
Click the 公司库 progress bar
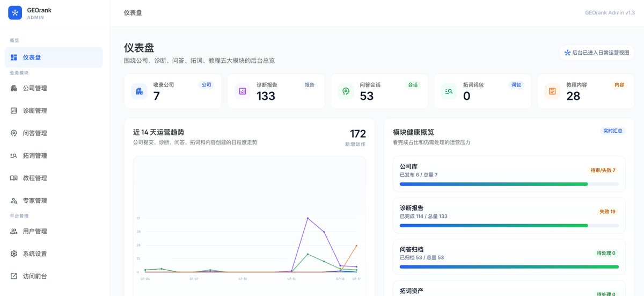[509, 184]
